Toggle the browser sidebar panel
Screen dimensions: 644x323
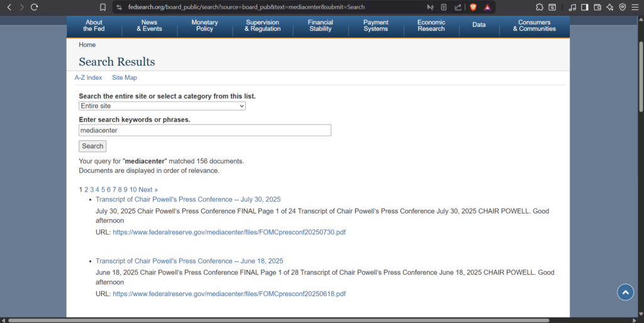(x=584, y=7)
